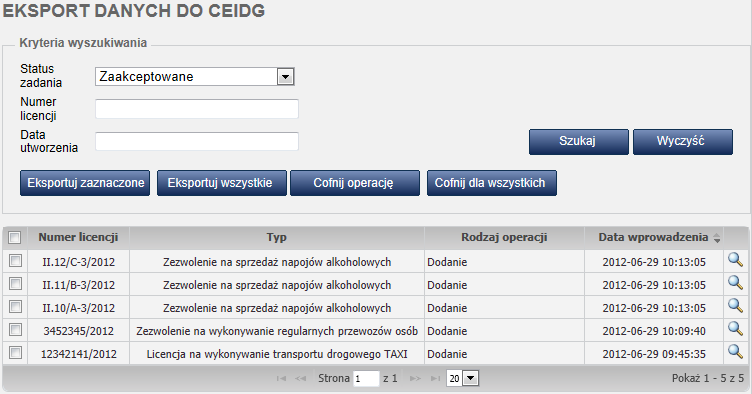752x394 pixels.
Task: Click the page number field in pager
Action: (x=366, y=379)
